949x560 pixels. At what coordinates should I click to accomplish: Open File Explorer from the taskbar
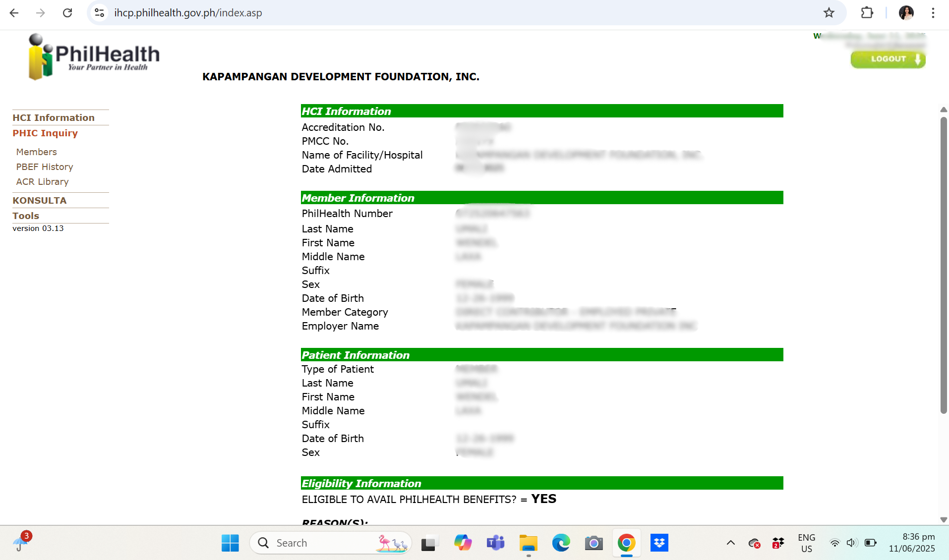tap(528, 543)
